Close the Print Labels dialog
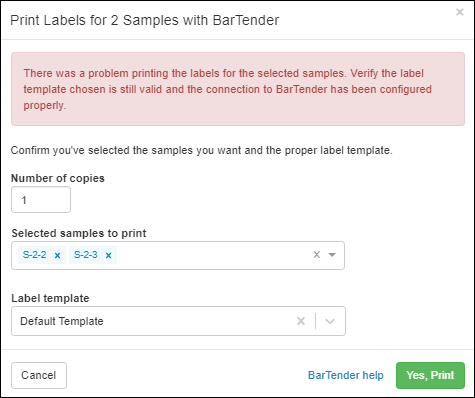The height and width of the screenshot is (398, 475). pos(460,12)
